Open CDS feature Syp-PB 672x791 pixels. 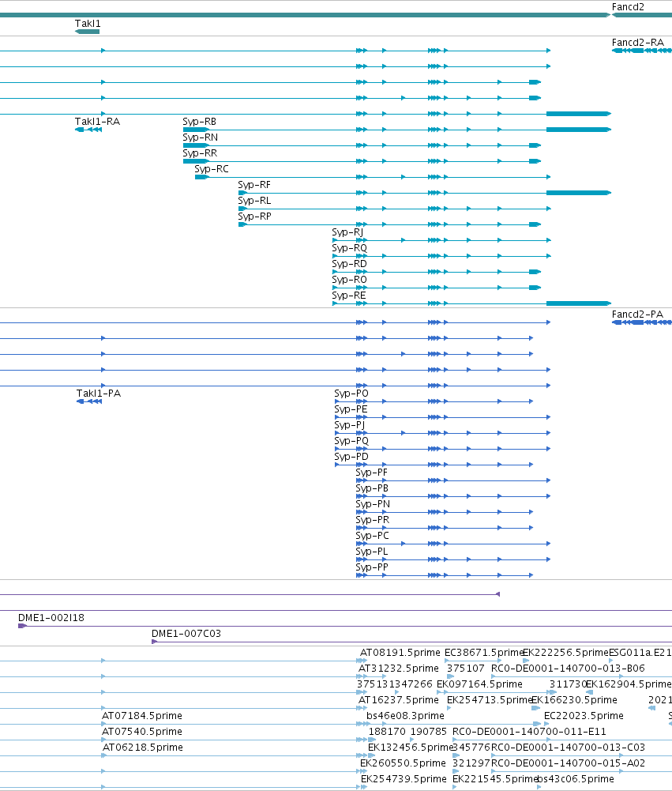click(372, 488)
